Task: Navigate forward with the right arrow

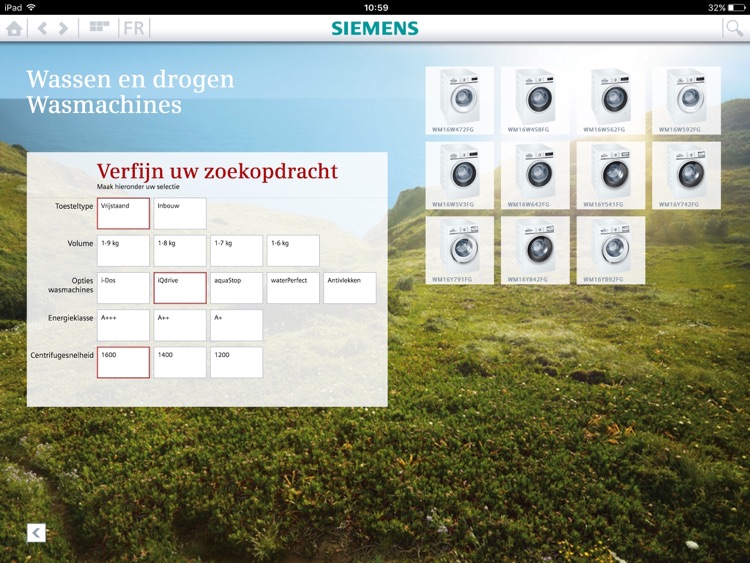Action: coord(63,28)
